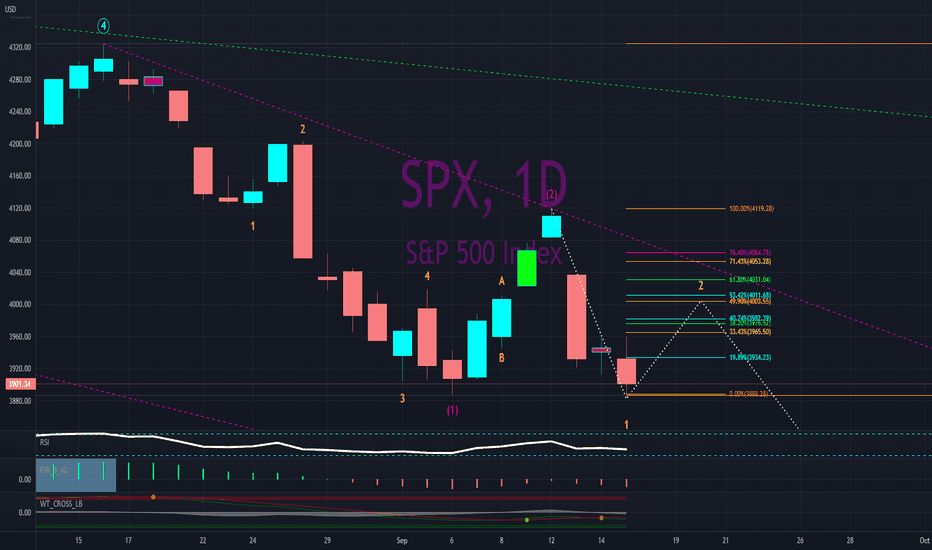The height and width of the screenshot is (550, 932).
Task: Select the orange 3 wave label
Action: tap(402, 398)
